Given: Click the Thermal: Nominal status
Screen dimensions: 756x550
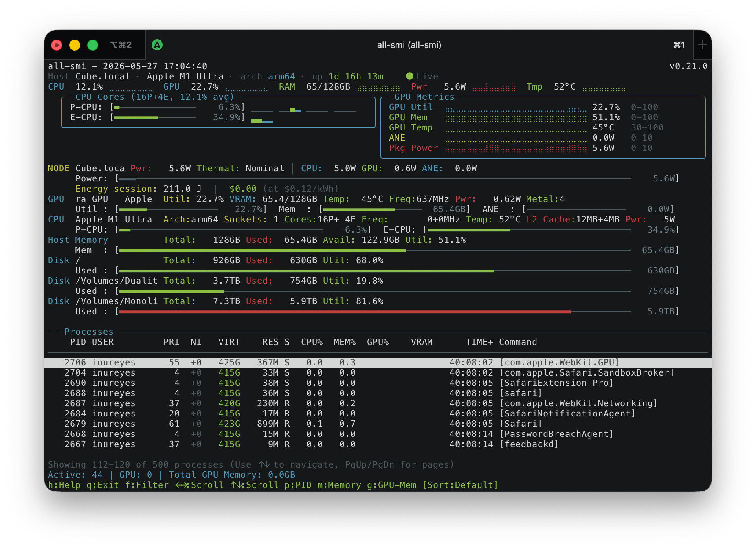Looking at the screenshot, I should pyautogui.click(x=240, y=169).
